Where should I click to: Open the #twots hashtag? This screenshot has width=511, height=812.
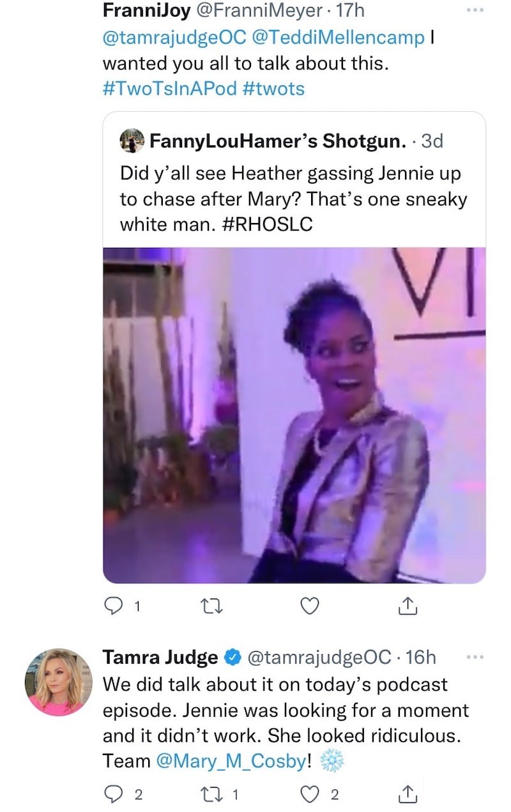tap(273, 88)
